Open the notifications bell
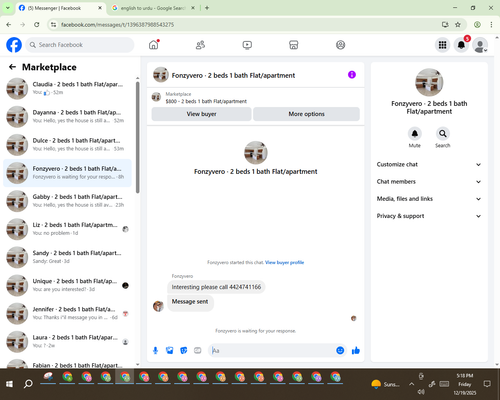 pyautogui.click(x=461, y=45)
